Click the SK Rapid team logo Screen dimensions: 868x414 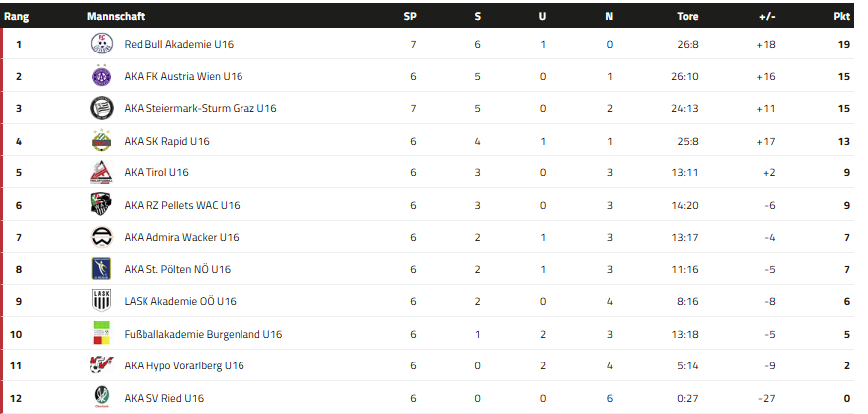(101, 141)
